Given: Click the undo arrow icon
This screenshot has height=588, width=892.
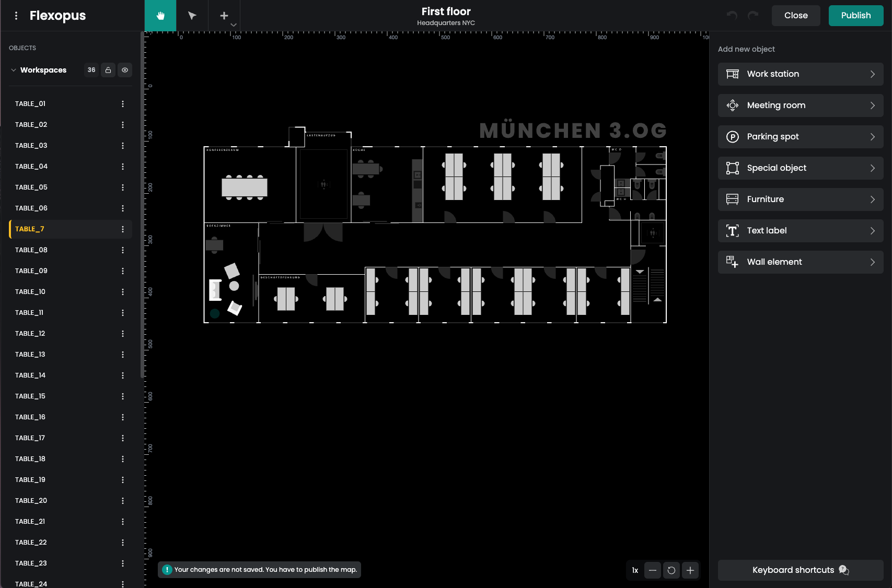Looking at the screenshot, I should [731, 15].
